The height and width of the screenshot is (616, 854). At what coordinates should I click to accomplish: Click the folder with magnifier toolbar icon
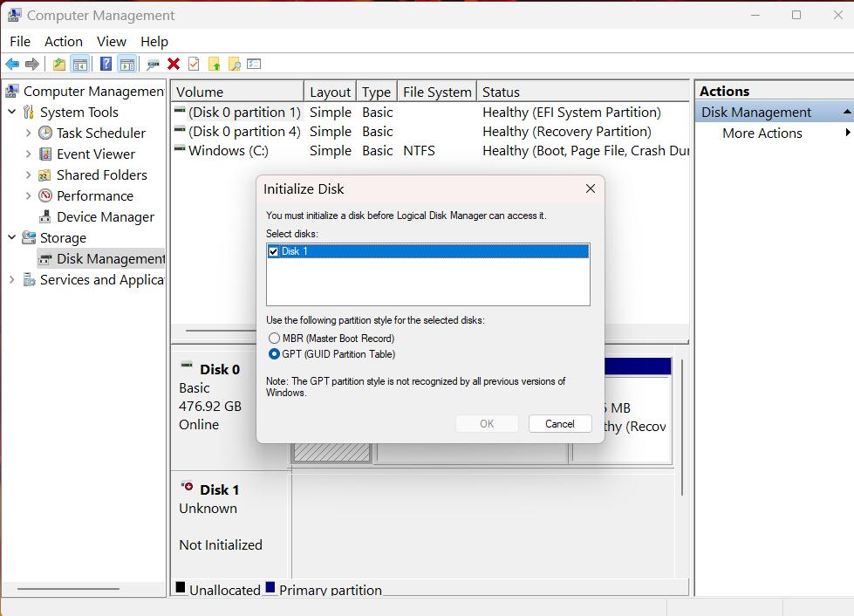[234, 65]
